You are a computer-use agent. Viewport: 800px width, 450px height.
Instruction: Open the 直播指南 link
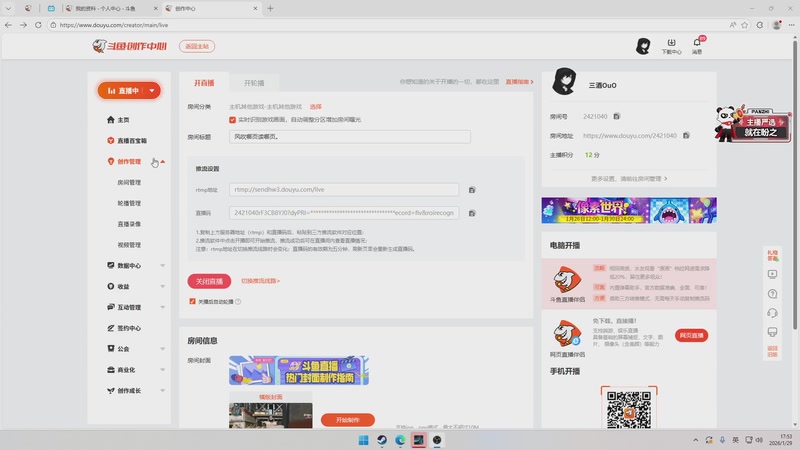click(519, 82)
